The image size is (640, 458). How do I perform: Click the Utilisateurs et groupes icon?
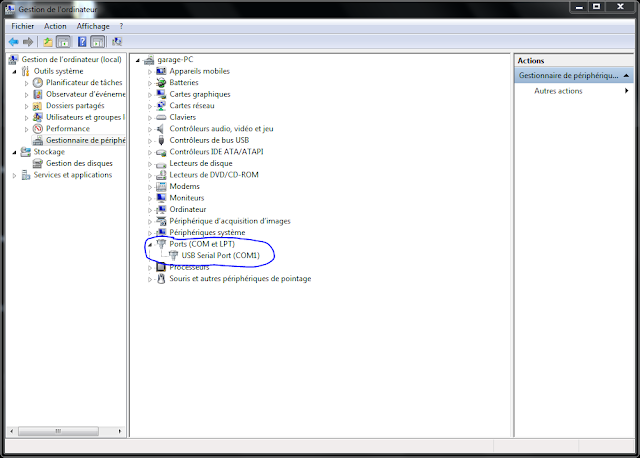(x=38, y=117)
